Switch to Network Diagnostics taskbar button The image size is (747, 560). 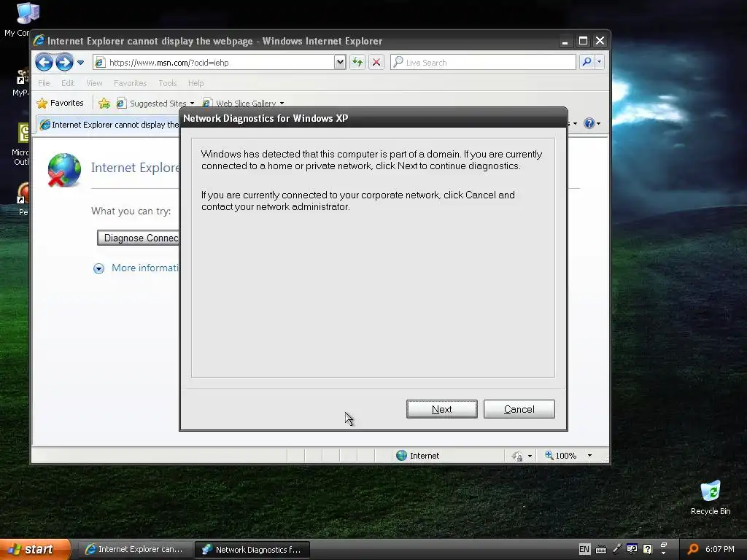[x=253, y=549]
